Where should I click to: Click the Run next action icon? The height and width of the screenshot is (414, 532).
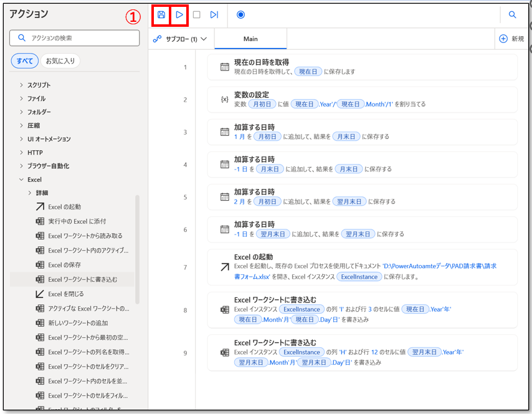[214, 14]
